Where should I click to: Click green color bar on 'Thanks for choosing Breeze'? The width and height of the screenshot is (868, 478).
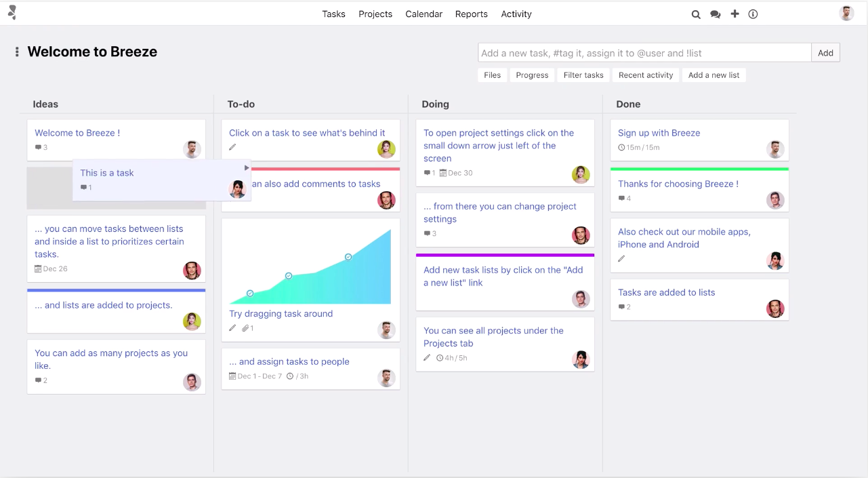pyautogui.click(x=699, y=169)
